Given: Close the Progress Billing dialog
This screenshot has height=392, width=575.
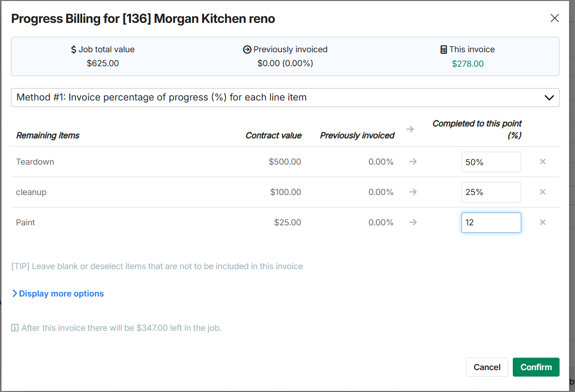Looking at the screenshot, I should [x=554, y=18].
